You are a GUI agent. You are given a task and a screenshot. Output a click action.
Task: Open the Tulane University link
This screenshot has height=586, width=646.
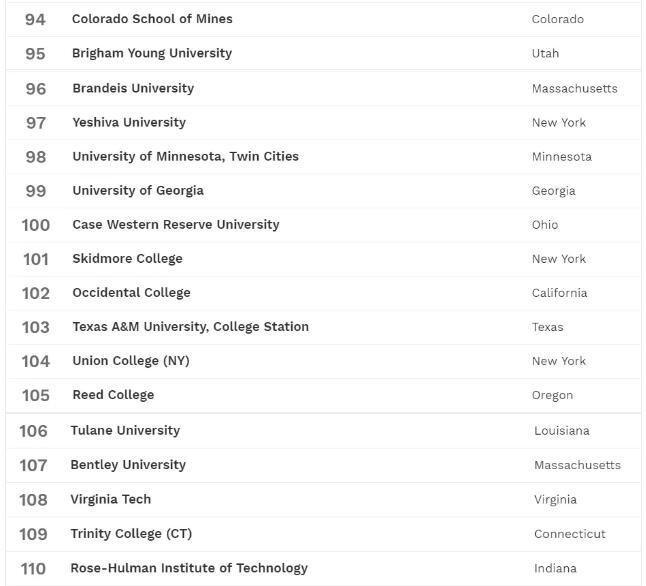[x=125, y=430]
